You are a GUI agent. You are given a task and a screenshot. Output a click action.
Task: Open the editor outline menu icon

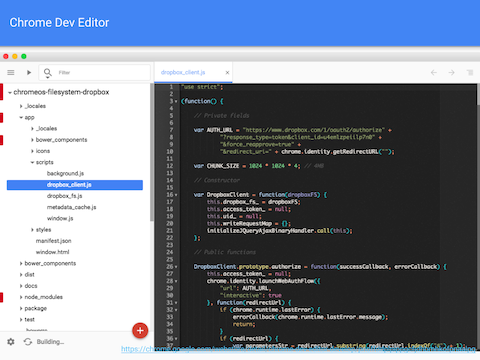470,72
